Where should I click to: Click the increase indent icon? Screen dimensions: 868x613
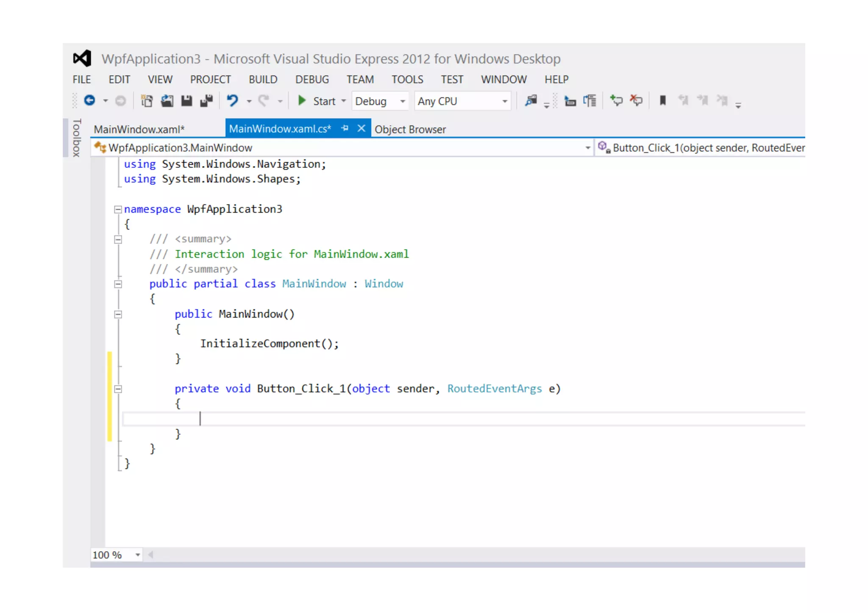click(x=590, y=101)
